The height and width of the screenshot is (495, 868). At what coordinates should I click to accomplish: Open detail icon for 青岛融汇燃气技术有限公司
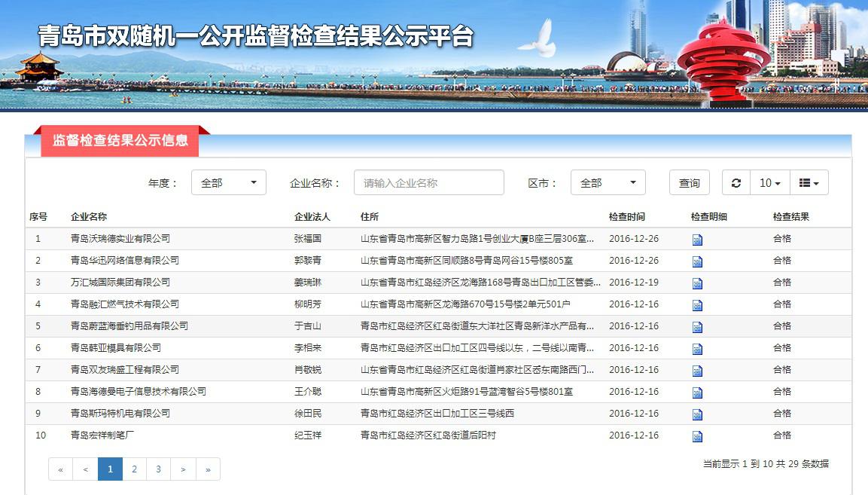(x=697, y=305)
